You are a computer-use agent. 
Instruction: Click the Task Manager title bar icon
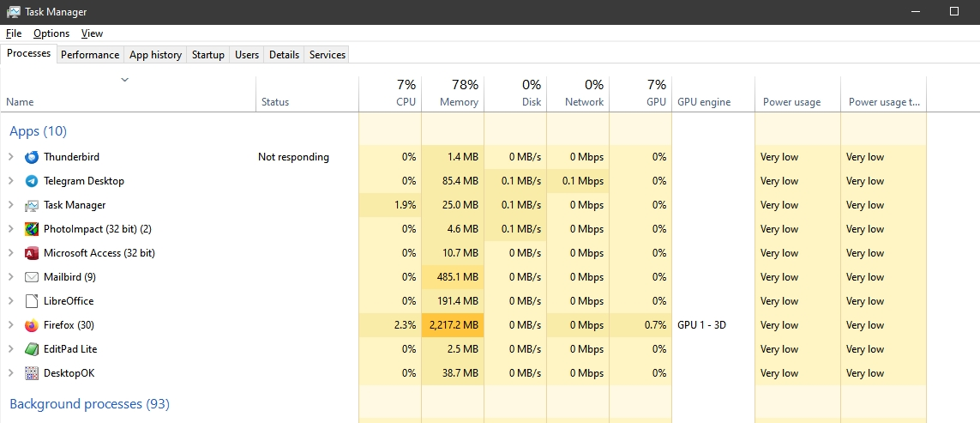point(13,12)
